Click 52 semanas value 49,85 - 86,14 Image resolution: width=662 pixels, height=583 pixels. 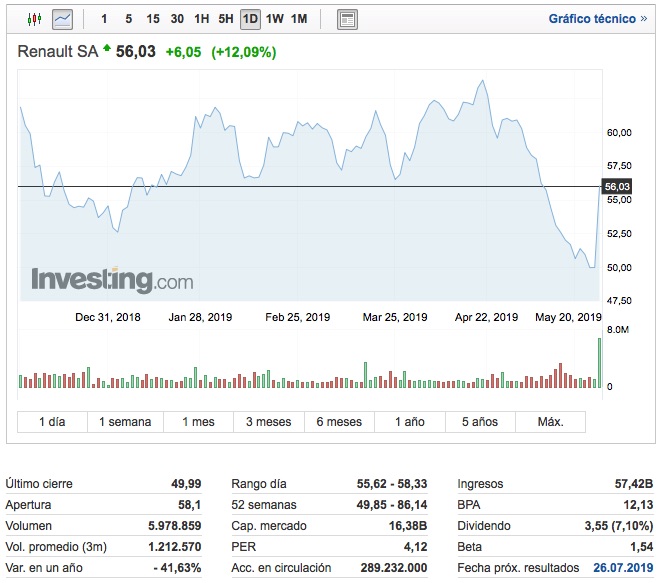click(392, 504)
